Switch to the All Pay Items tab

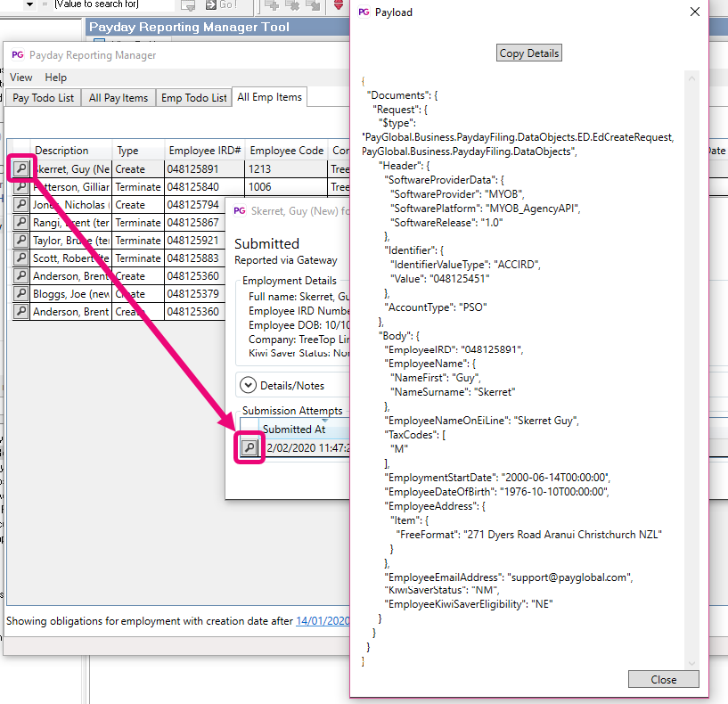119,98
